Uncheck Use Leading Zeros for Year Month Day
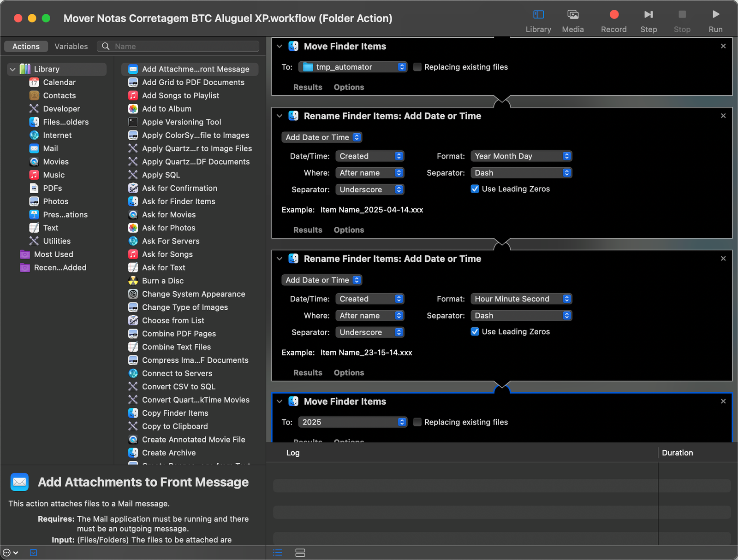 [475, 189]
